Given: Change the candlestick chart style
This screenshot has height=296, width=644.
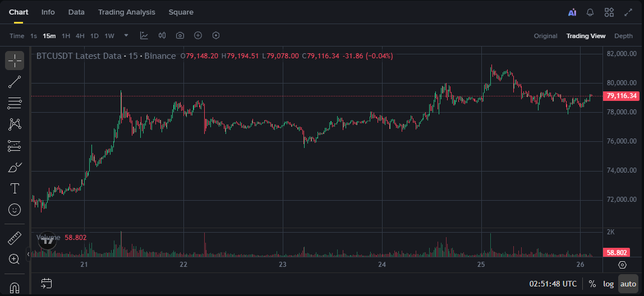Looking at the screenshot, I should click(162, 36).
